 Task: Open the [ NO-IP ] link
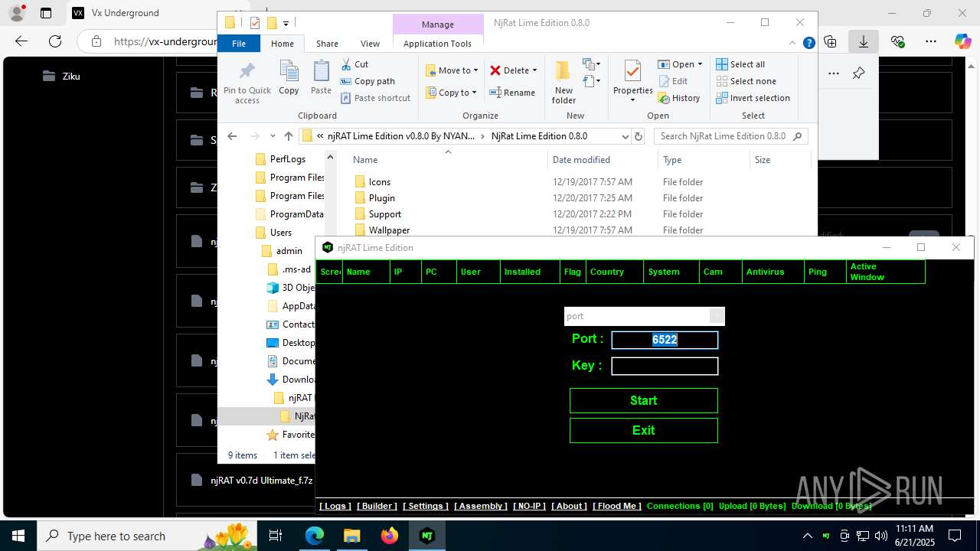point(529,506)
